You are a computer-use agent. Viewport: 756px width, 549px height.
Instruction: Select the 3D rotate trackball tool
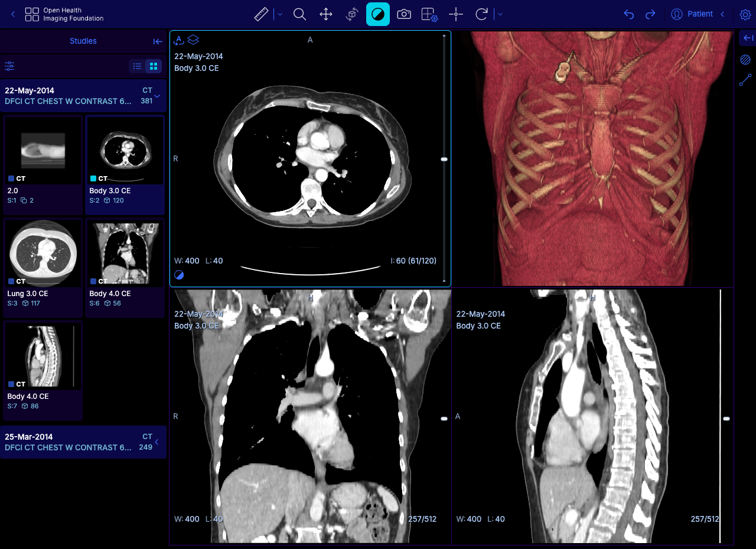tap(351, 14)
